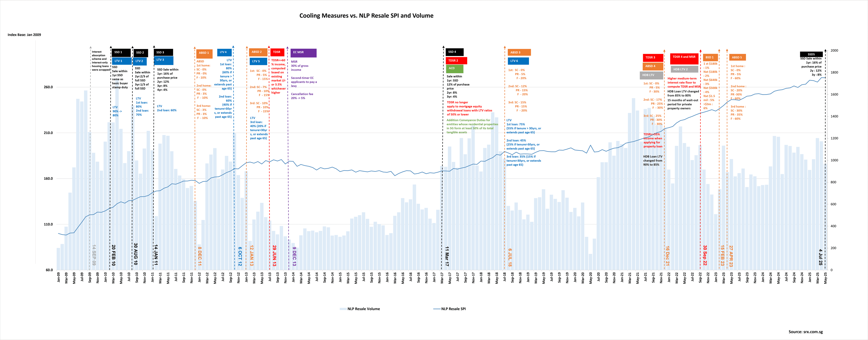Click the black SSD 1 label box
The image size is (868, 340).
click(x=121, y=53)
